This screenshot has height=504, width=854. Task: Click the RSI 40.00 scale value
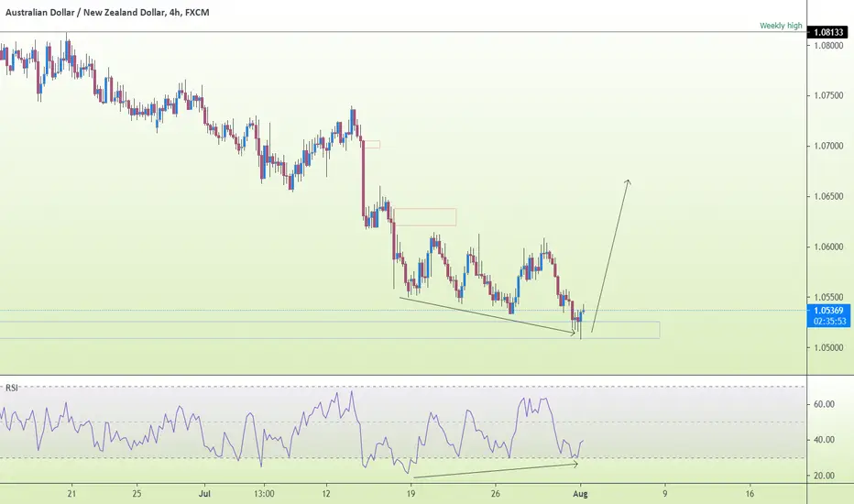824,440
